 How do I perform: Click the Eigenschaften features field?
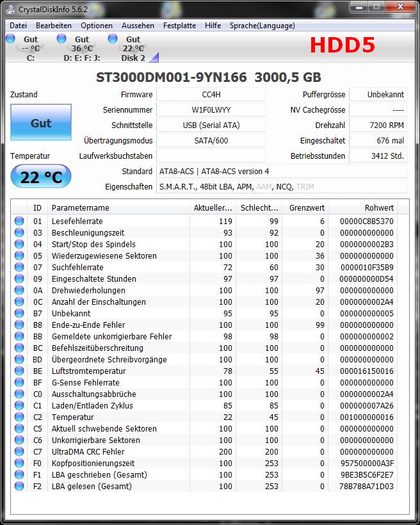point(282,187)
